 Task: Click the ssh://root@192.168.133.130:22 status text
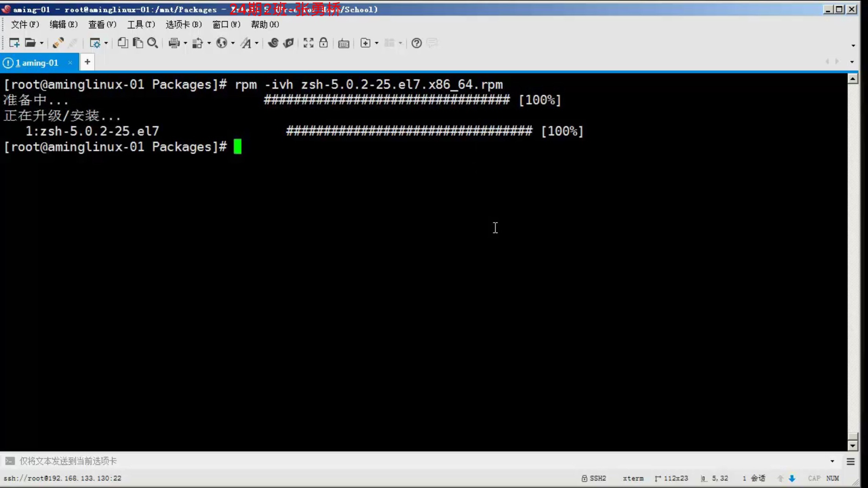point(63,478)
